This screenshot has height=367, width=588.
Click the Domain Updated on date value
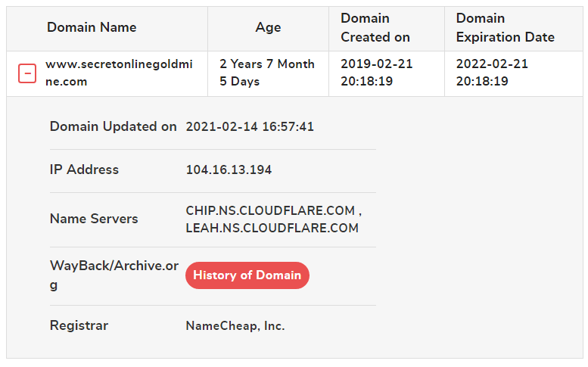250,126
